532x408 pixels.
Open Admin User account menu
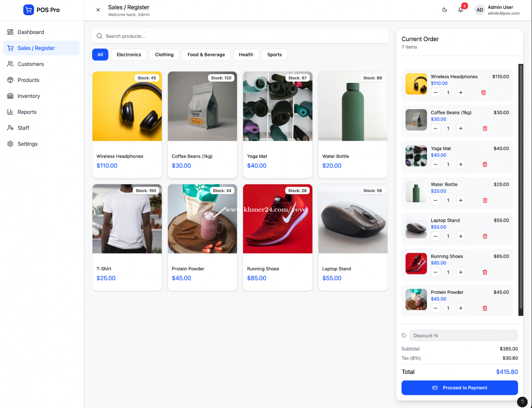pos(498,10)
